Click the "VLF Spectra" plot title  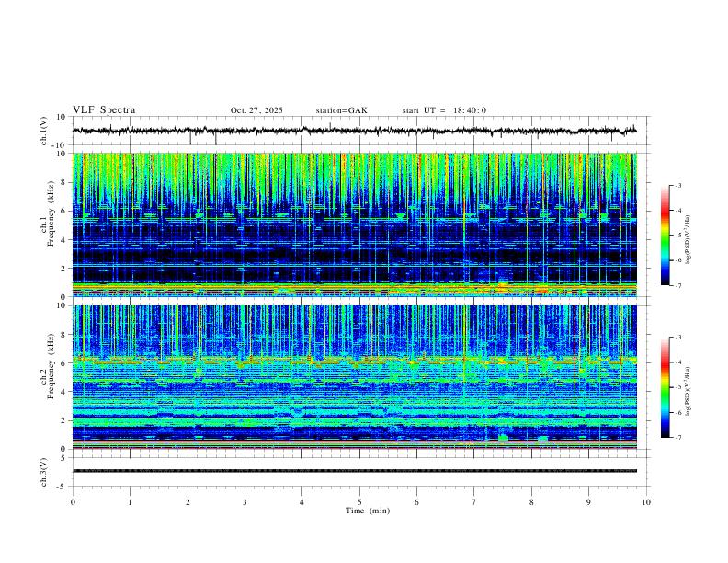click(x=104, y=110)
